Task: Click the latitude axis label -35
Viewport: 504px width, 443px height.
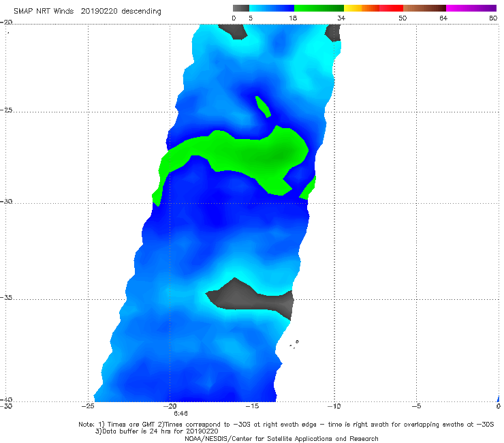Action: tap(6, 297)
